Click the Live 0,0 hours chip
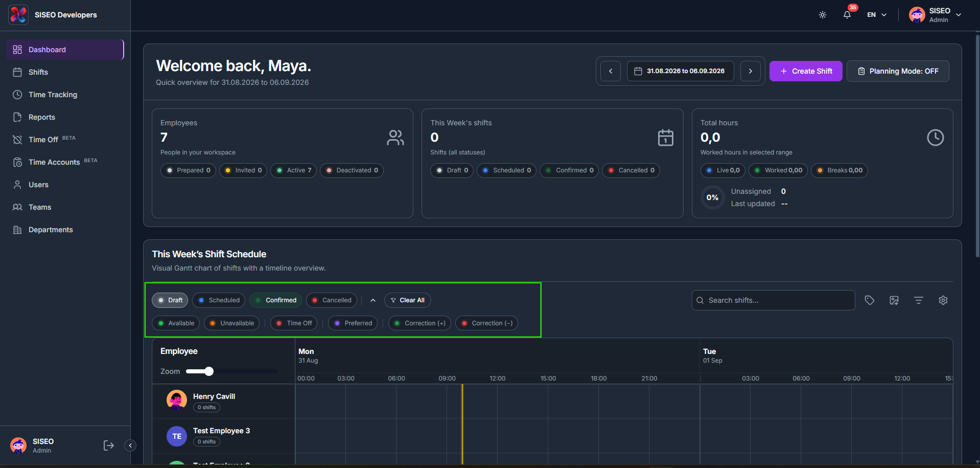 coord(722,170)
